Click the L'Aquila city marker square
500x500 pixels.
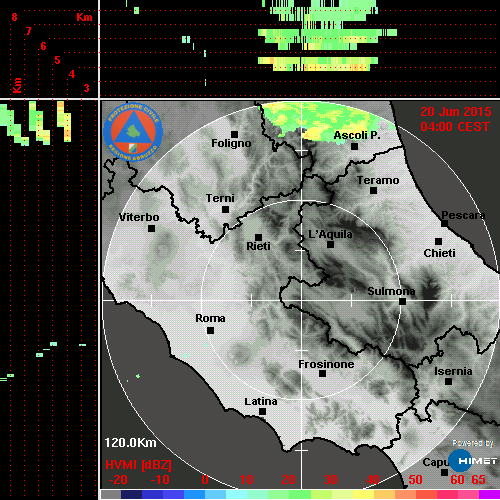point(330,245)
